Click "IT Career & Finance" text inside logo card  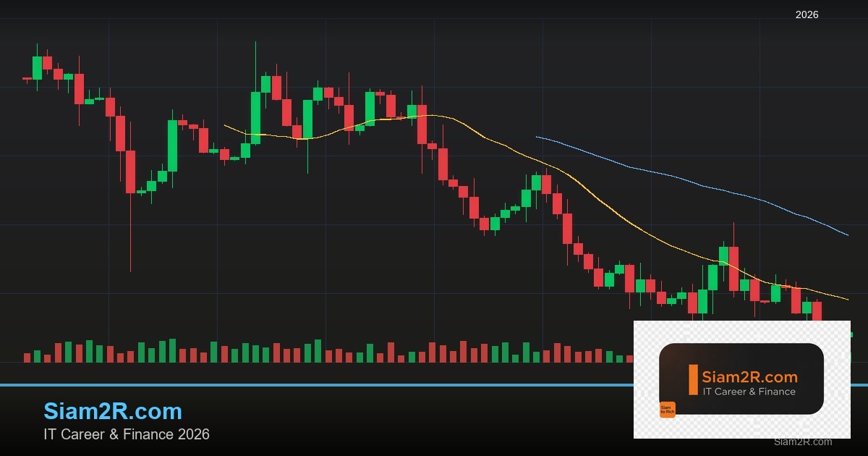[749, 392]
